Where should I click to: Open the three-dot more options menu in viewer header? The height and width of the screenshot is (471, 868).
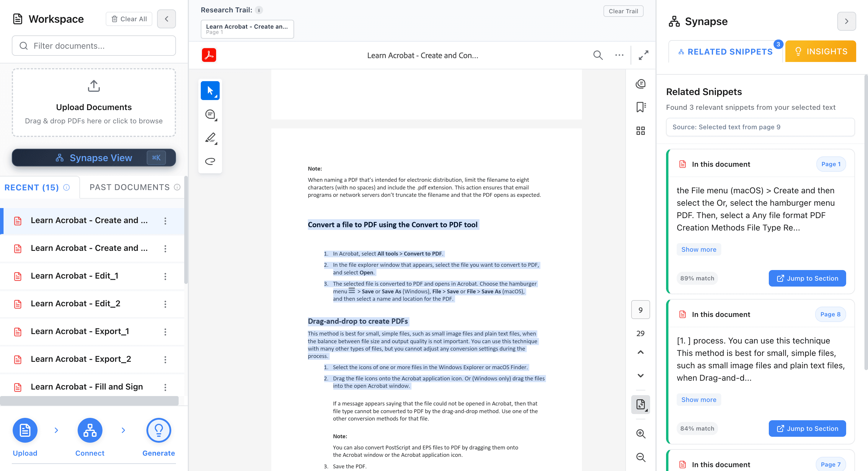619,55
